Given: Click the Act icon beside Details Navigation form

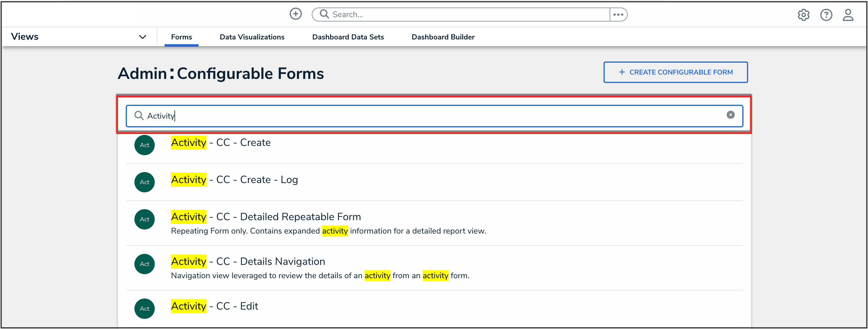Looking at the screenshot, I should (x=145, y=264).
